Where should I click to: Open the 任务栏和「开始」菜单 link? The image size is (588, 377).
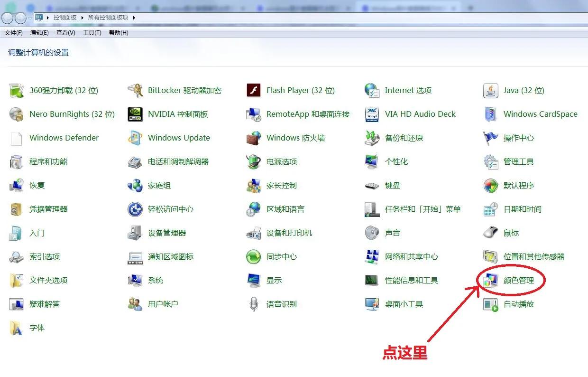tap(423, 209)
